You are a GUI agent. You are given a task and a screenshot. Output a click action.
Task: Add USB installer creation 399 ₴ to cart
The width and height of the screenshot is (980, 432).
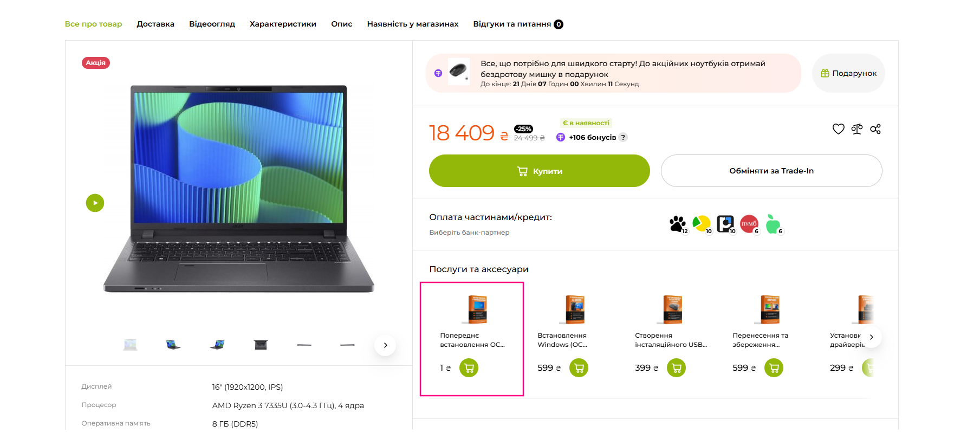click(676, 368)
